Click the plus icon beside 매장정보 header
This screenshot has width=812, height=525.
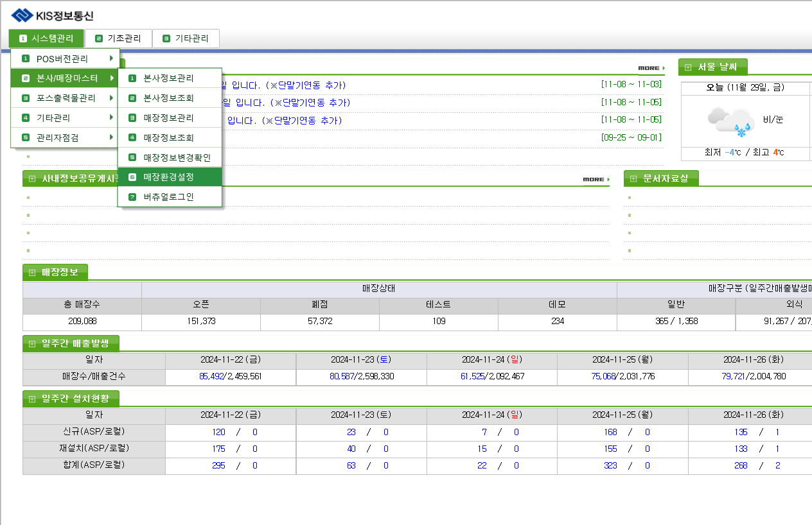click(x=31, y=272)
